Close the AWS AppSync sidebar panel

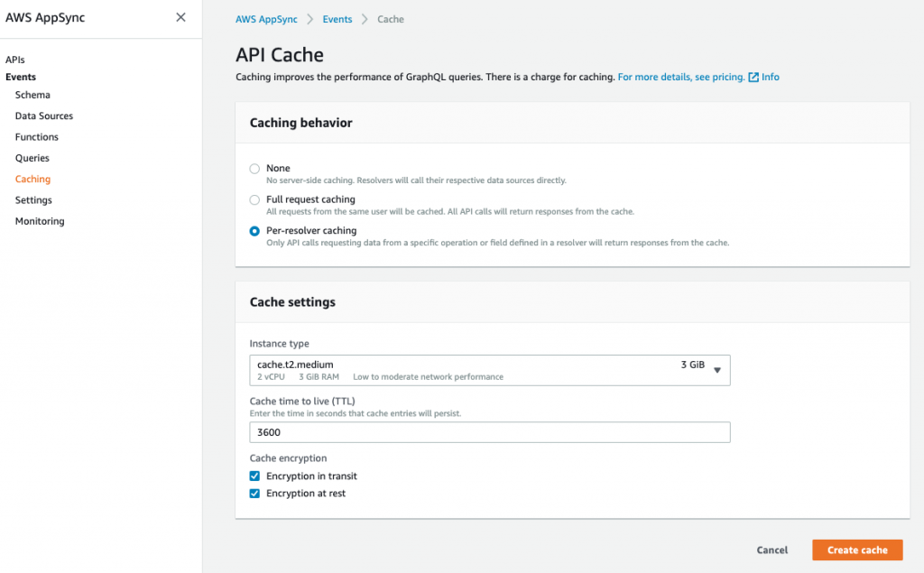point(181,17)
